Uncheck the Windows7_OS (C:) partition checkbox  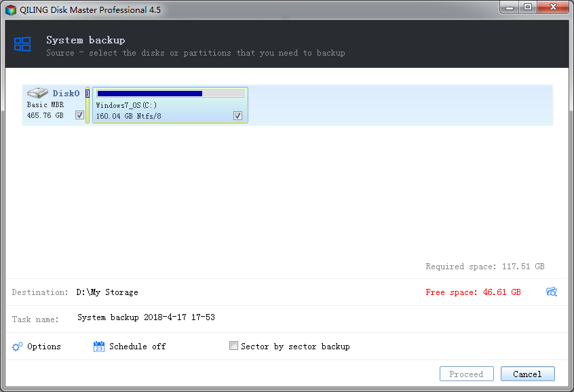coord(237,116)
